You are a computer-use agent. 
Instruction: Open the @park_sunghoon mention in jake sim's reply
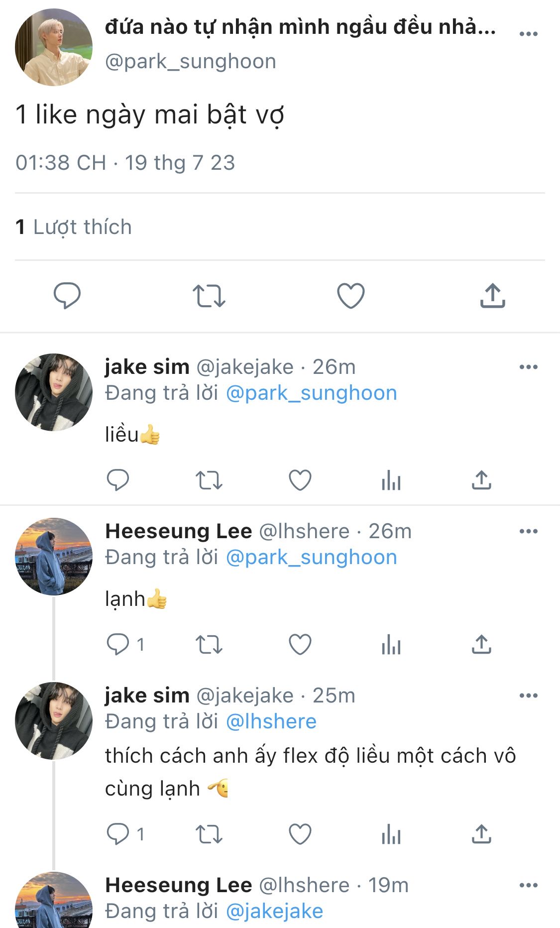(x=312, y=393)
